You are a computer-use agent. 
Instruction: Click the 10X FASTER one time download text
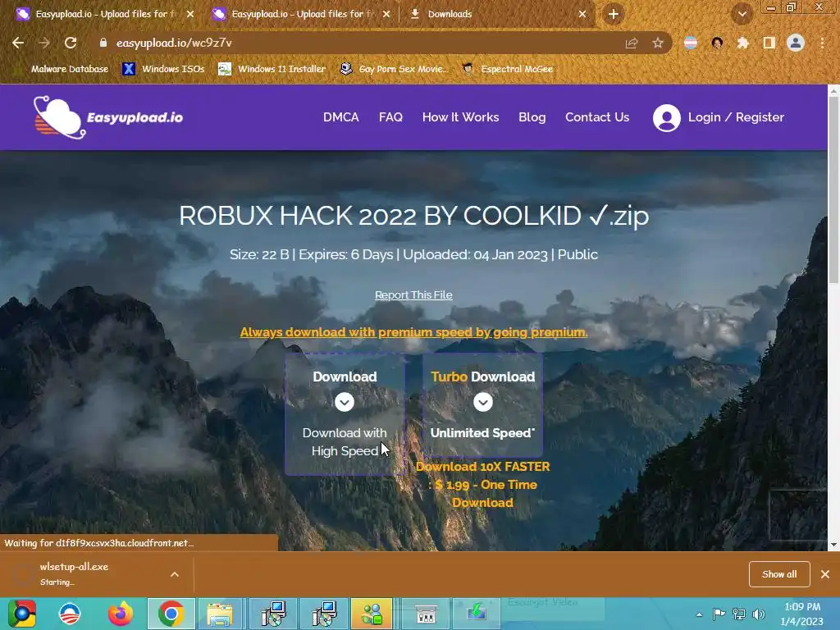[482, 484]
